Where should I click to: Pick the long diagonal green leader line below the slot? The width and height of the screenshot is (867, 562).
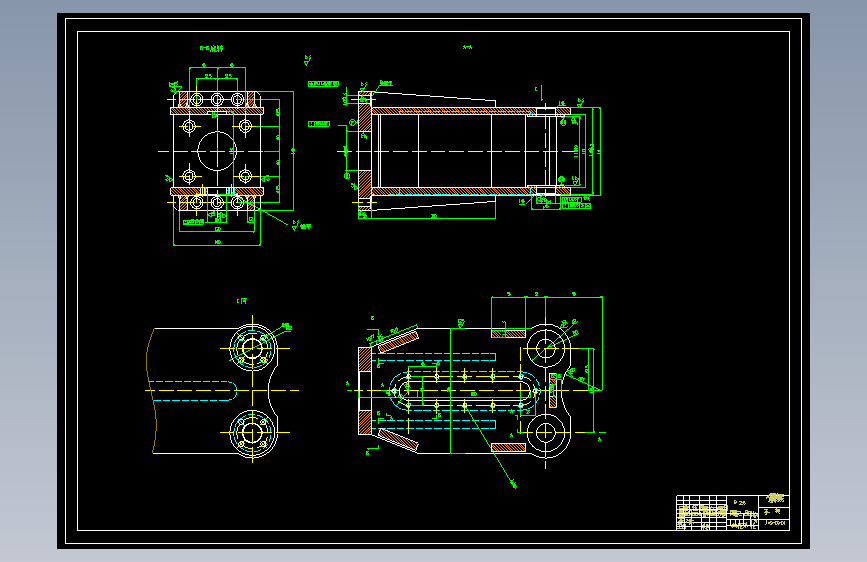pos(490,446)
